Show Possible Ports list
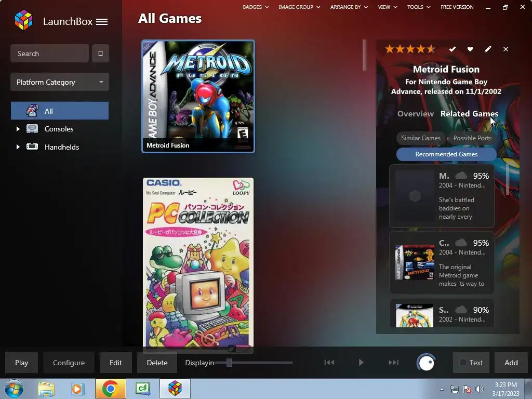This screenshot has width=532, height=399. pyautogui.click(x=472, y=138)
